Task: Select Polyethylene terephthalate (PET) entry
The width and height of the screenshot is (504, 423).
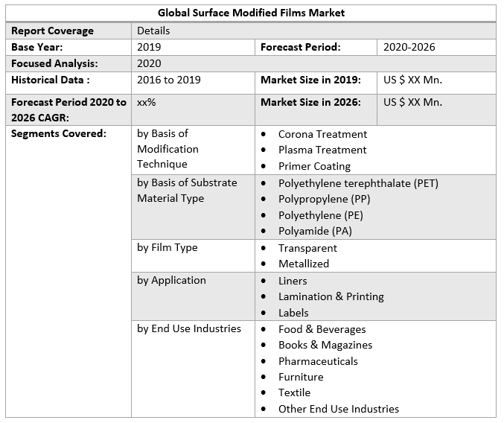Action: pos(358,183)
